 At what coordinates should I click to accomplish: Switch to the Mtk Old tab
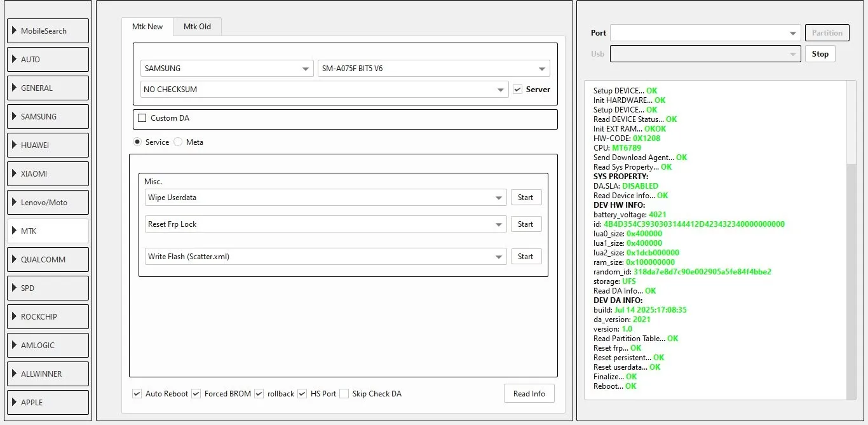tap(197, 27)
